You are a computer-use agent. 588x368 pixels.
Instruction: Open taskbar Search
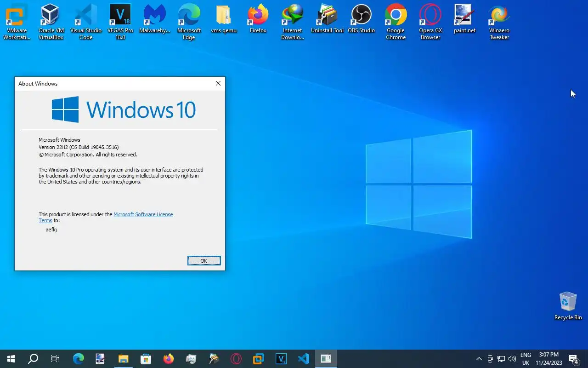33,359
